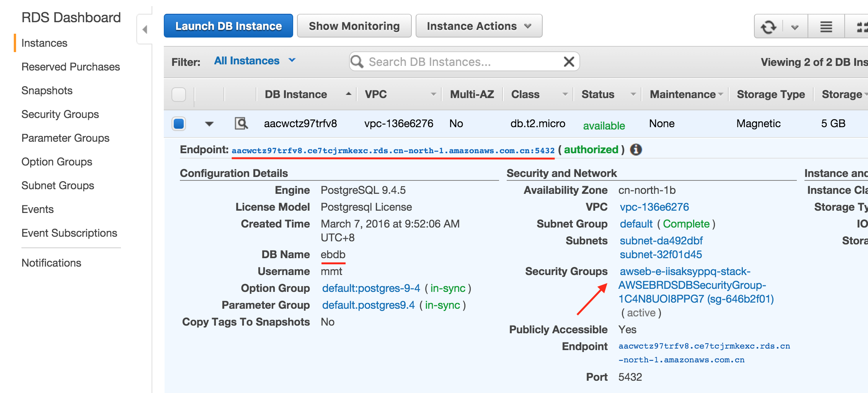Uncheck the aacwctz97trfv8 row checkbox
The image size is (868, 393).
coord(179,124)
